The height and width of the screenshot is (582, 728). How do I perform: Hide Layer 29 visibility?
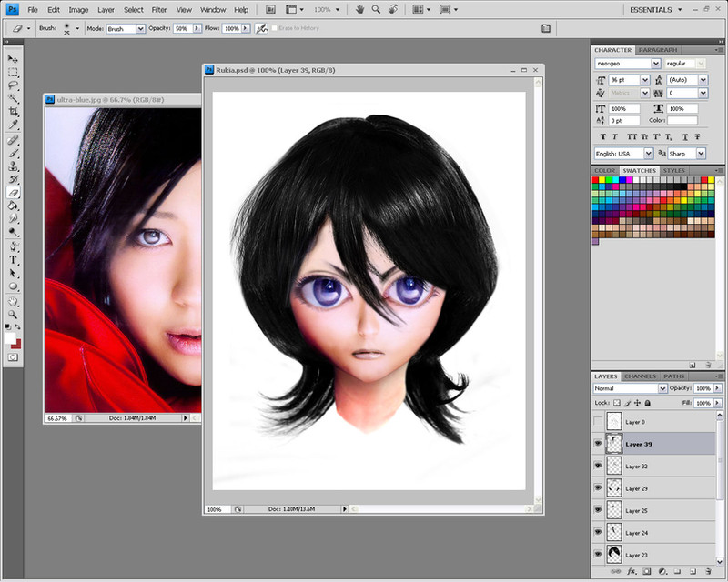tap(598, 487)
